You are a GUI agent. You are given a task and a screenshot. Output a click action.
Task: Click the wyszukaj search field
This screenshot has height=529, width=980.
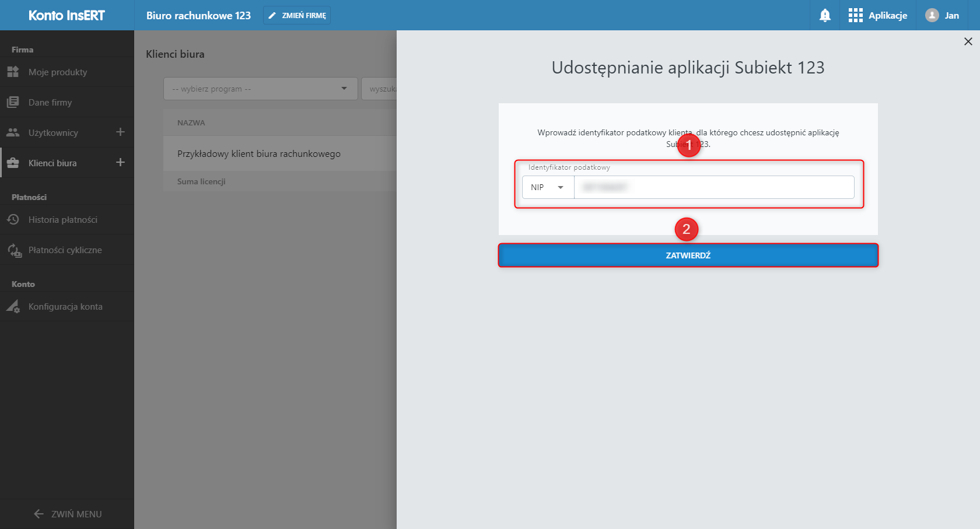tap(379, 89)
